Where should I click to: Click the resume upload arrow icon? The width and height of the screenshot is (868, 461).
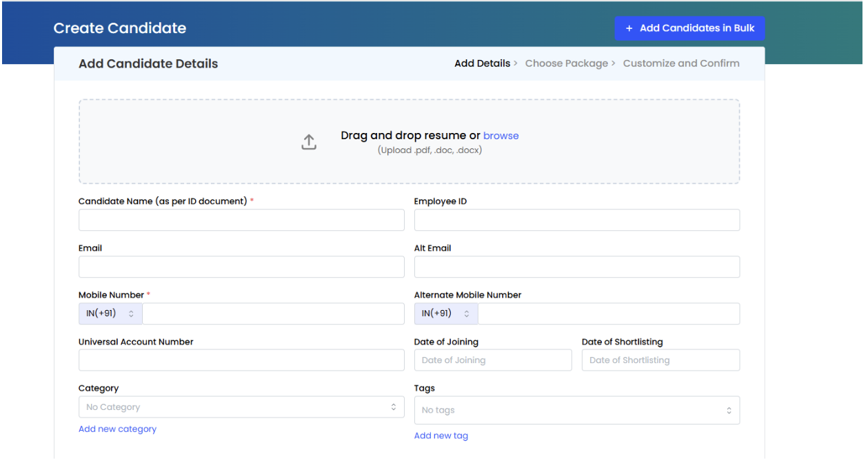click(x=309, y=142)
